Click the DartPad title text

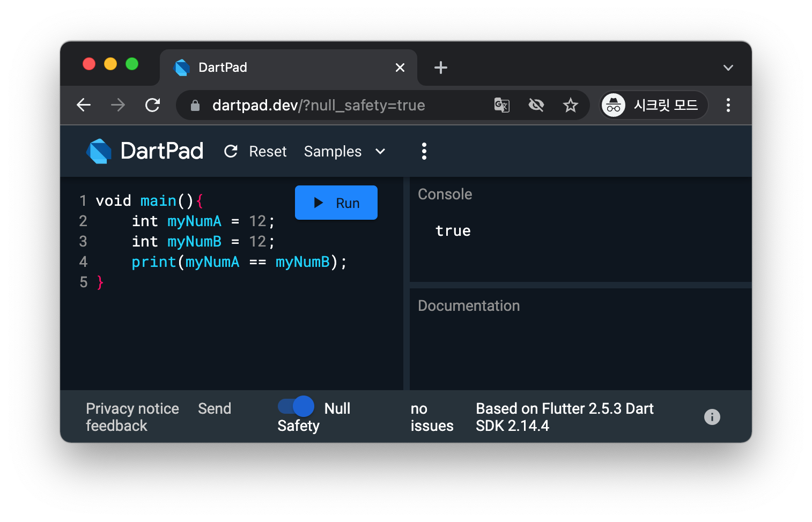tap(162, 151)
